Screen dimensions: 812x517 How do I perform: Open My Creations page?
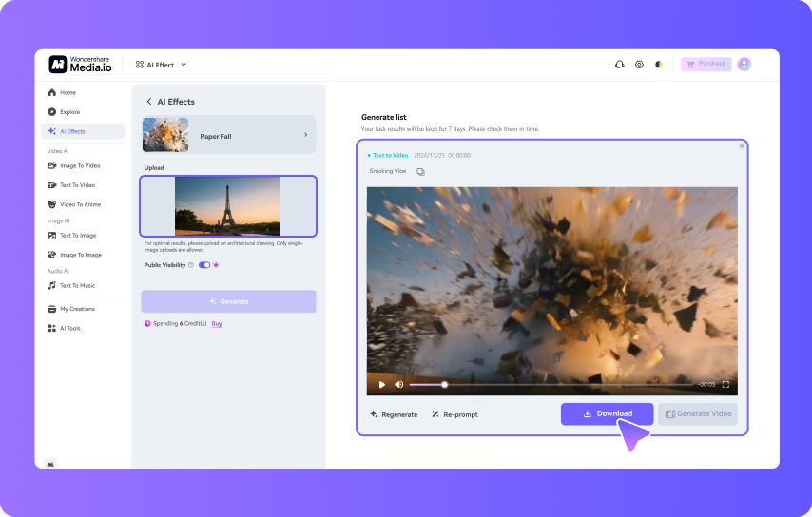pos(71,309)
